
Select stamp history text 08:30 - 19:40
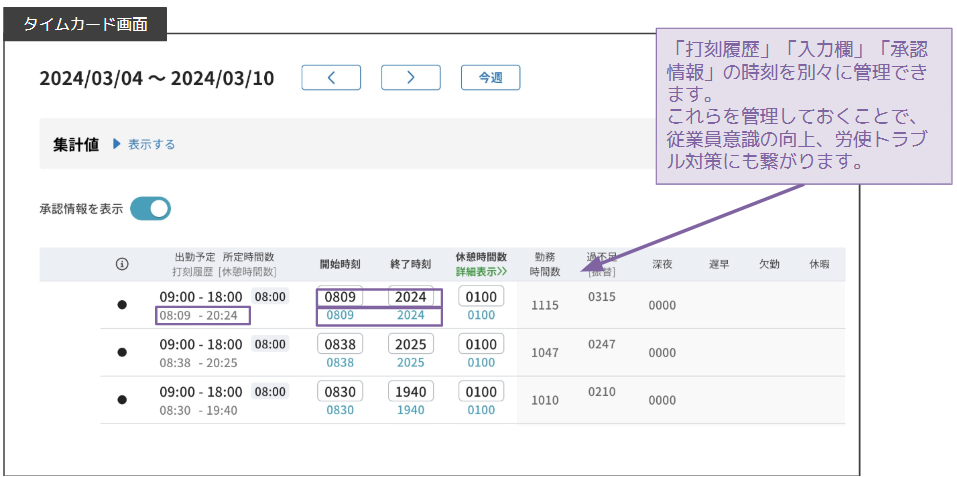point(198,411)
